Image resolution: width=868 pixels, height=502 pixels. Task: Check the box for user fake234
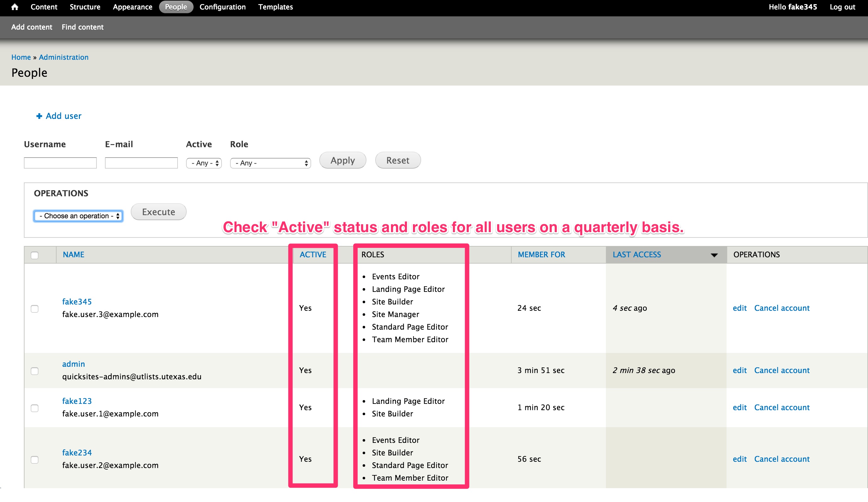point(35,460)
